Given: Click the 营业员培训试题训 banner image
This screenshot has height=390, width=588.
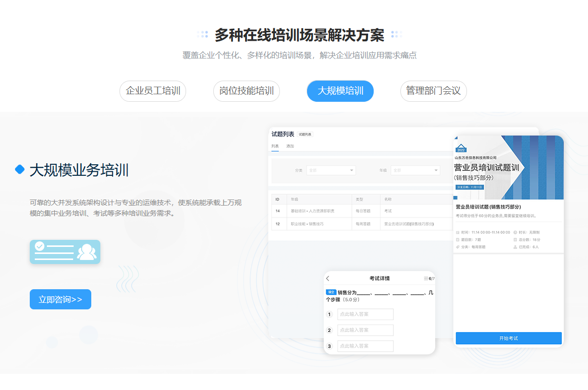Looking at the screenshot, I should 508,167.
